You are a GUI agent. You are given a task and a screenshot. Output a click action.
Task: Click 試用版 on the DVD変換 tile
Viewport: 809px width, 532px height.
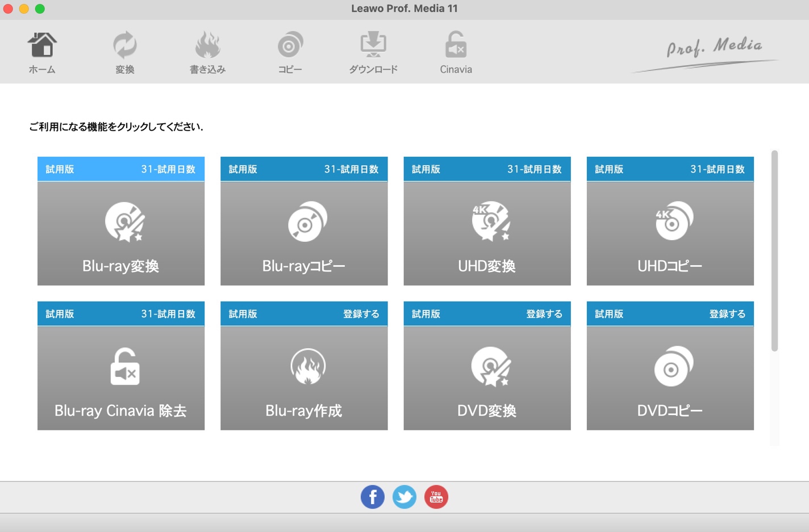[x=426, y=314]
